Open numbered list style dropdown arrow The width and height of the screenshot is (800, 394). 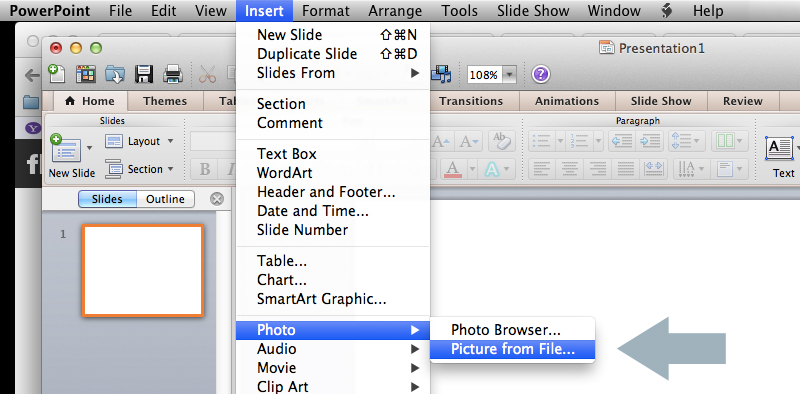[x=598, y=141]
